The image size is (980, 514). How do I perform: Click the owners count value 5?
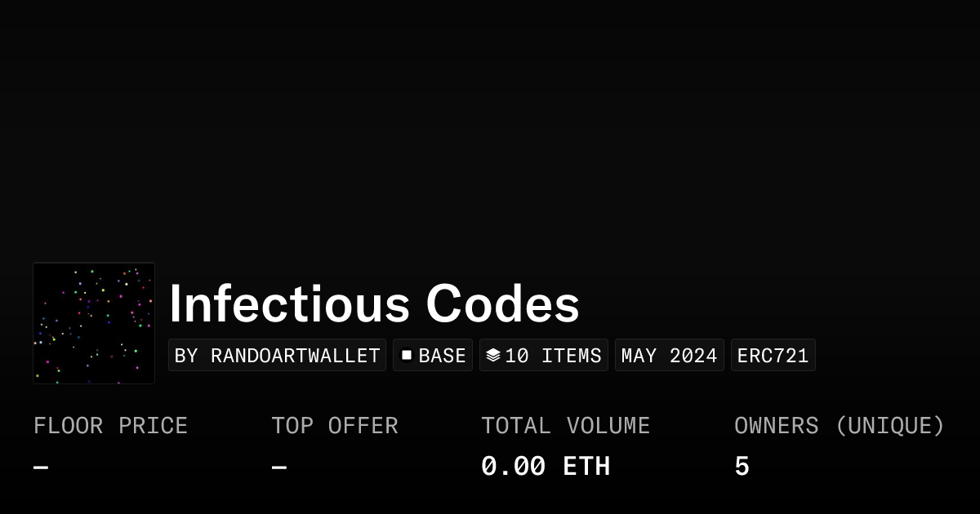click(x=742, y=467)
